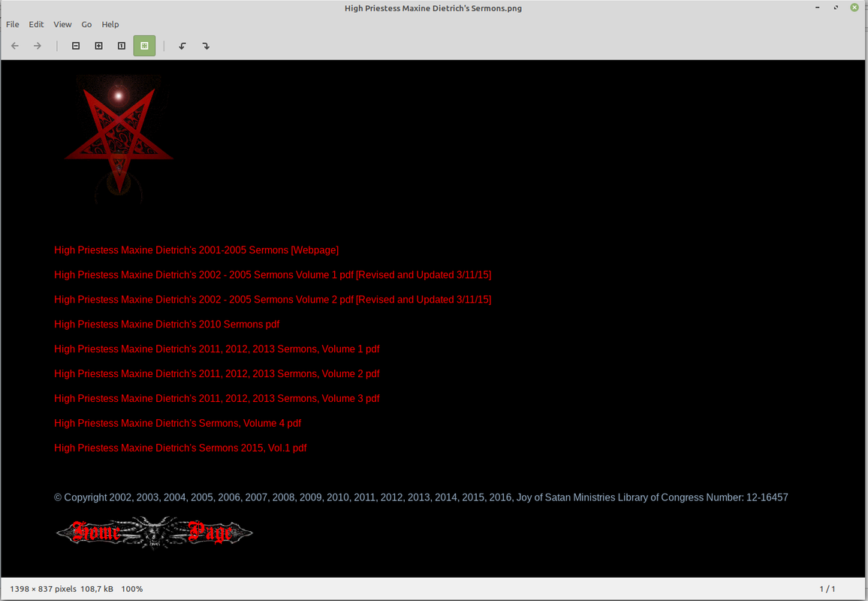The width and height of the screenshot is (868, 601).
Task: Rotate image clockwise
Action: (x=206, y=46)
